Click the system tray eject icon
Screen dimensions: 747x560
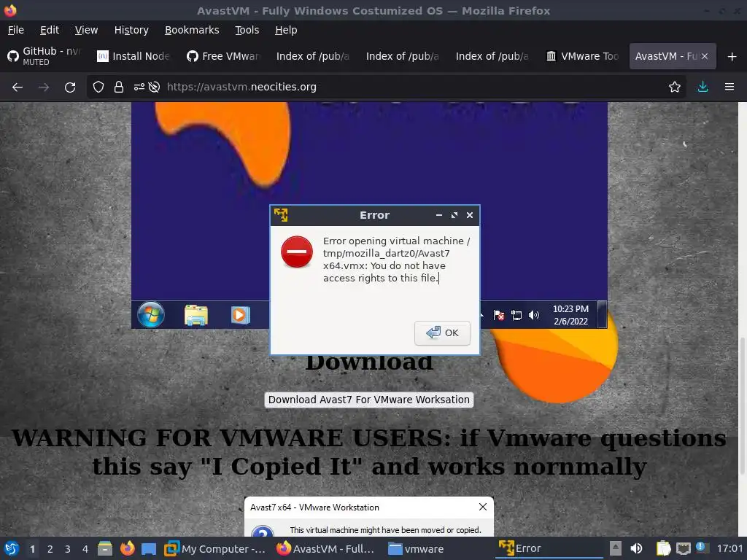[616, 548]
